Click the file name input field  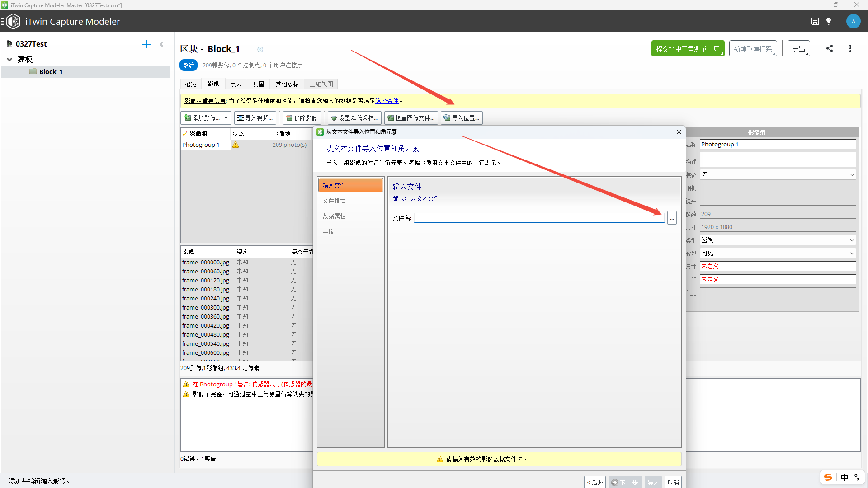click(539, 218)
